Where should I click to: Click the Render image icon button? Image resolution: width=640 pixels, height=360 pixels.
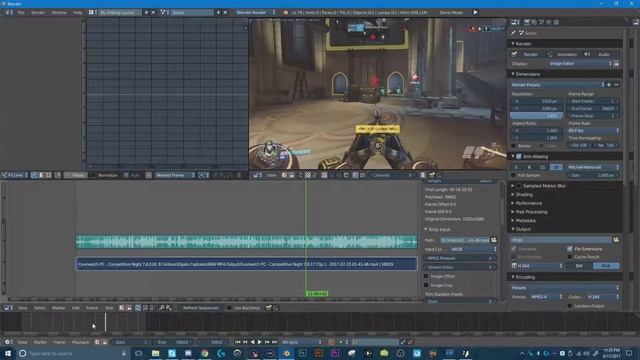click(x=514, y=54)
